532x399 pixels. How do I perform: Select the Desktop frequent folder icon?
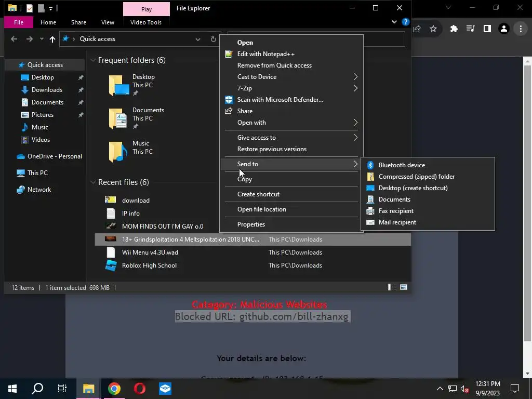[119, 86]
